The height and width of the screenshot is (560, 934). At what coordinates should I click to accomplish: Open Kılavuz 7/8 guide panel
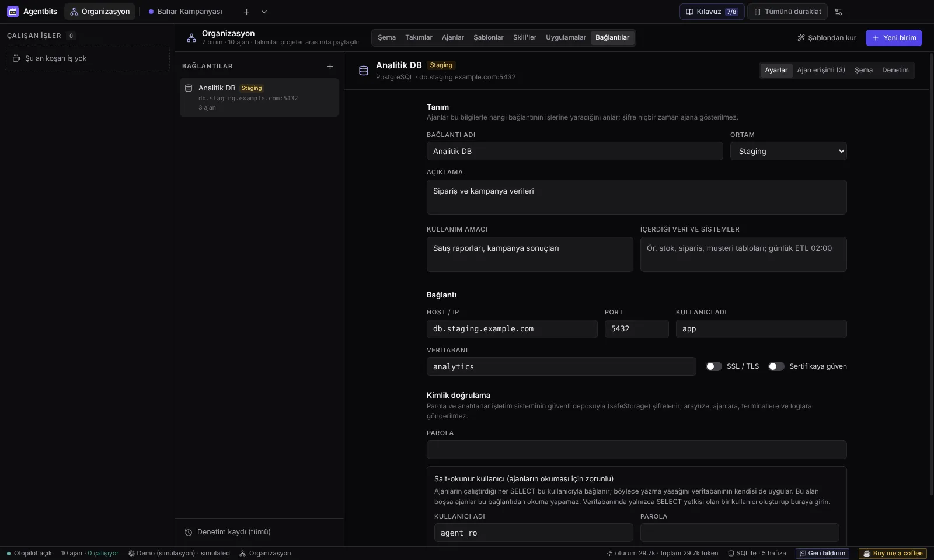(712, 12)
